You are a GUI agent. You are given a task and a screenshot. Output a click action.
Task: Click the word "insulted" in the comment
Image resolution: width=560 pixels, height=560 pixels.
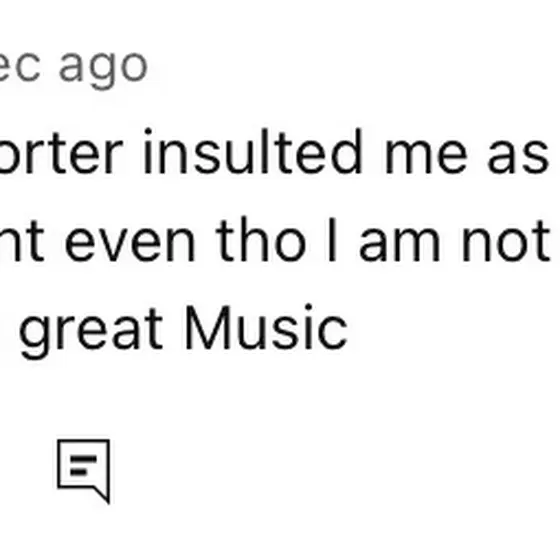coord(253,152)
